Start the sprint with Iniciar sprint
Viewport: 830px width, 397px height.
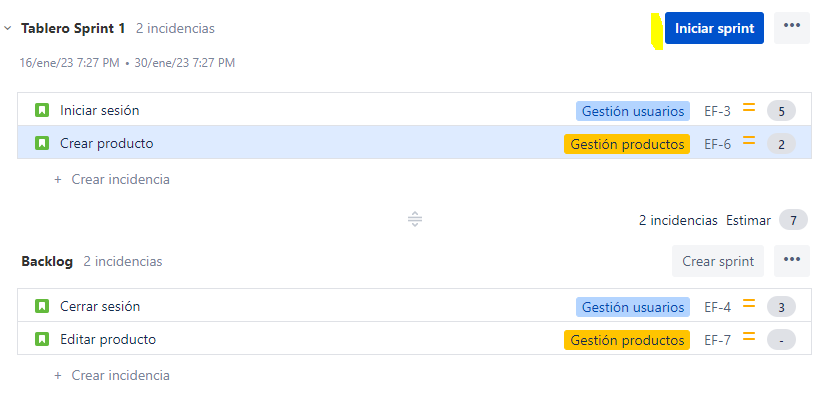click(x=714, y=28)
